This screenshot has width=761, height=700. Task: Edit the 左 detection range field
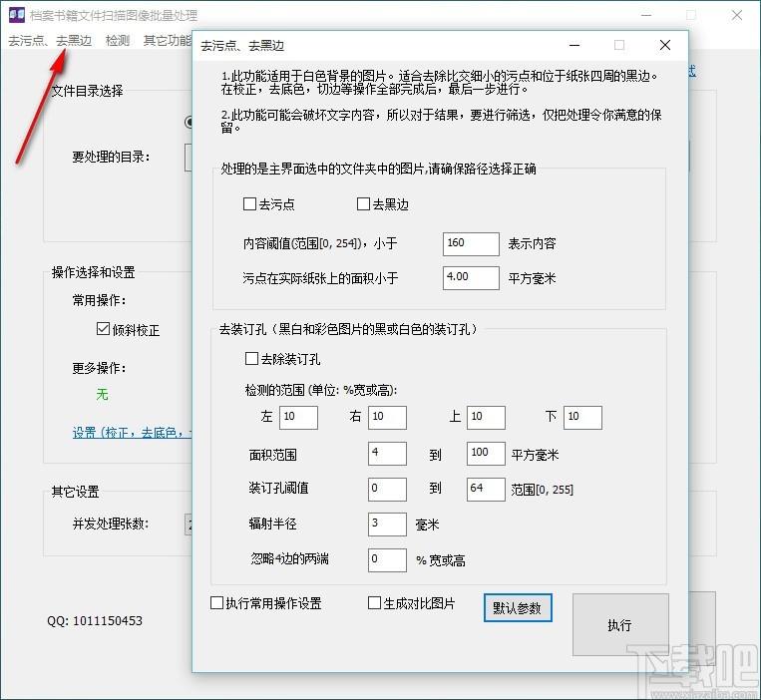click(298, 418)
